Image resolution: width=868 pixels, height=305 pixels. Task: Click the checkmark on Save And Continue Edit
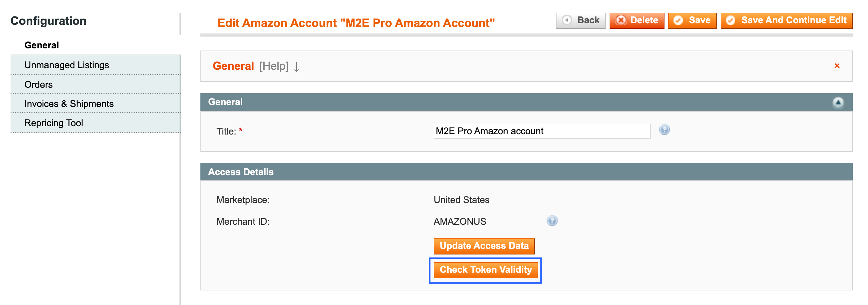(731, 20)
